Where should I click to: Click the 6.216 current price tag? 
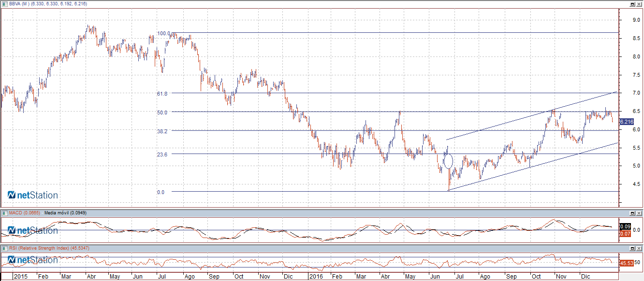(626, 122)
